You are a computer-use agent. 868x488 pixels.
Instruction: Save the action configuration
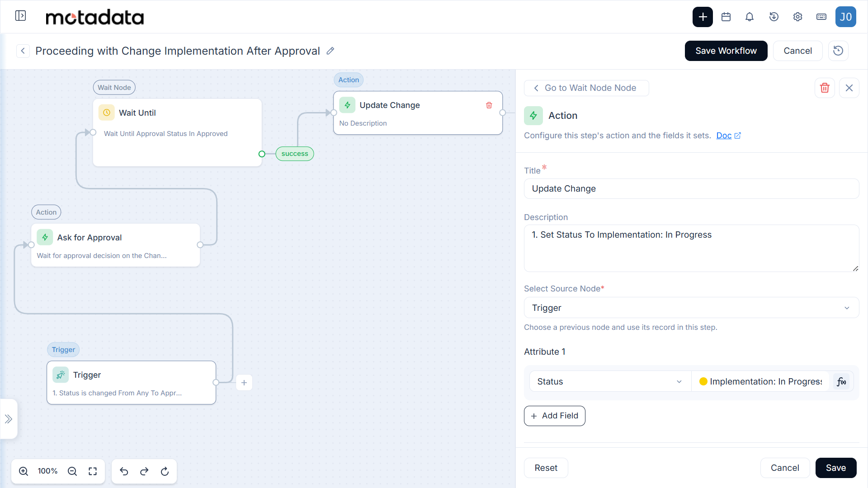point(836,468)
